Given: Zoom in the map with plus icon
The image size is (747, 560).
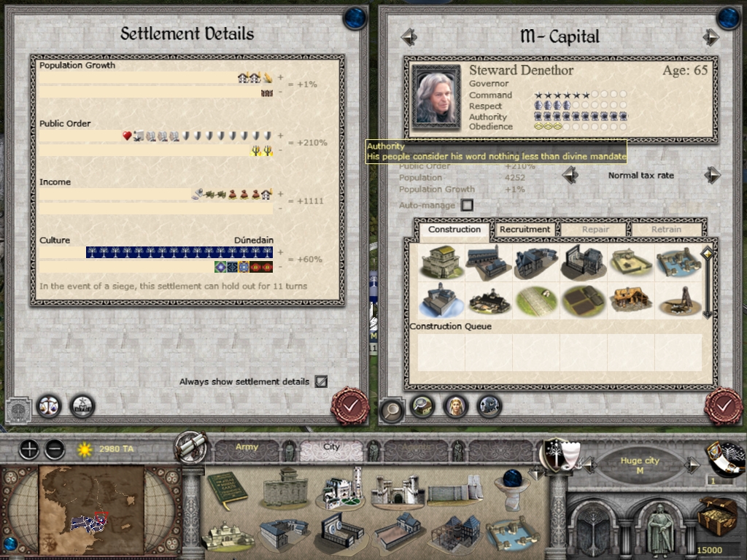Looking at the screenshot, I should [x=28, y=449].
